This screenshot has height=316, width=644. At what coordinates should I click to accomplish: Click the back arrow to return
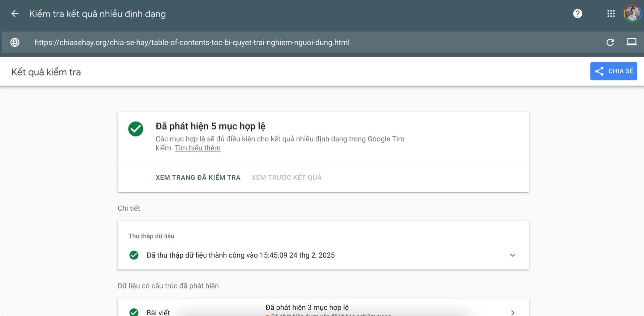point(14,13)
